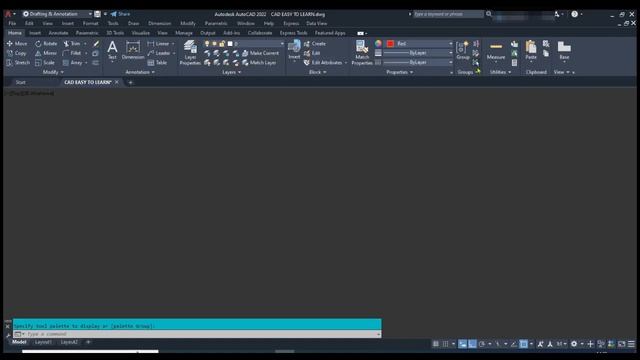Screen dimensions: 640x360
Task: Add new layout with plus button
Action: coord(88,342)
